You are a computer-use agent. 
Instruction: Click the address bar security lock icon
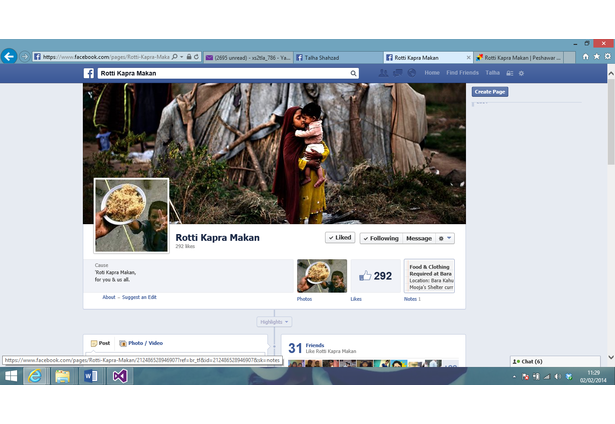pyautogui.click(x=189, y=57)
